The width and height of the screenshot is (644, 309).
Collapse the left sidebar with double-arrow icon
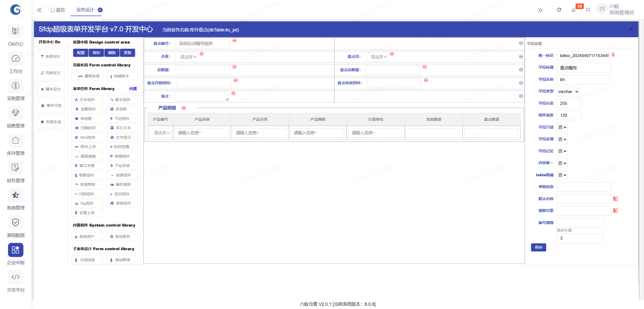click(39, 10)
